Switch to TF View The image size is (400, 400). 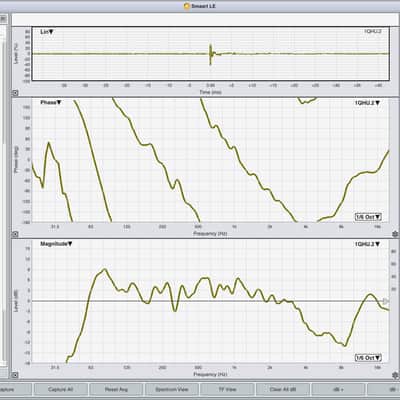(227, 389)
